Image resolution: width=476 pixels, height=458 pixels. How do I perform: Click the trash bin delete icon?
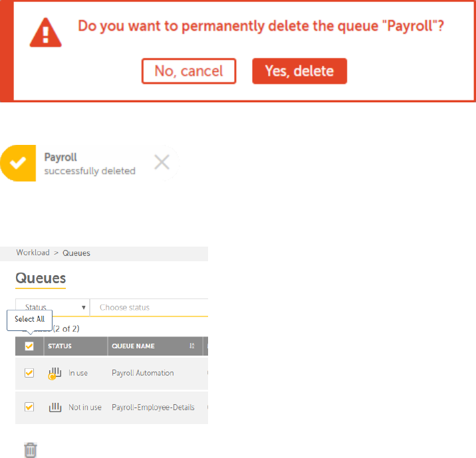[x=31, y=449]
